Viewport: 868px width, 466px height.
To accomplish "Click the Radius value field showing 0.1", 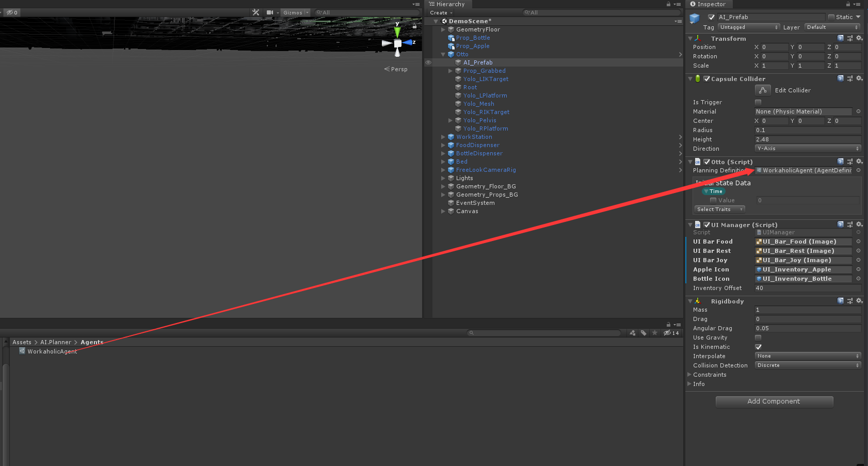I will pos(808,130).
